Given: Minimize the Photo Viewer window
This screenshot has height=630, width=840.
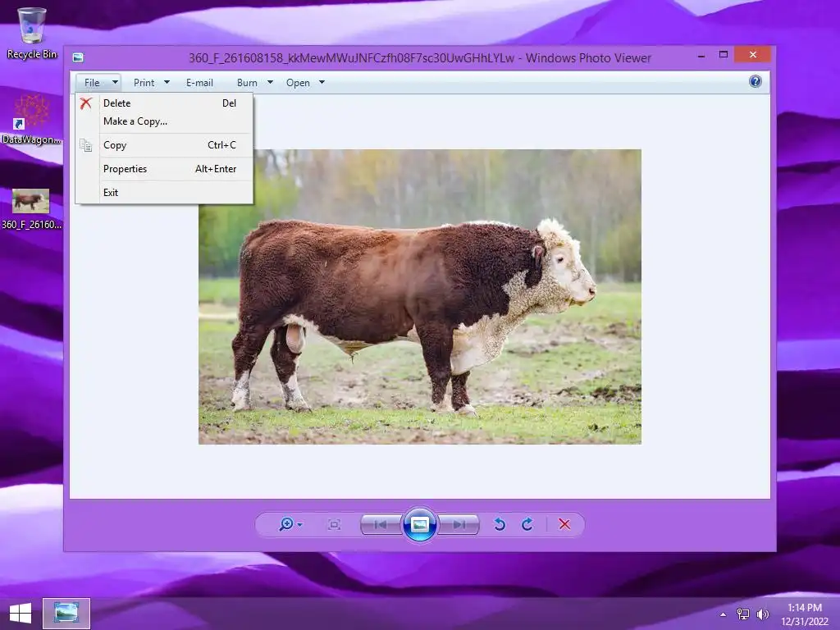Looking at the screenshot, I should click(701, 55).
